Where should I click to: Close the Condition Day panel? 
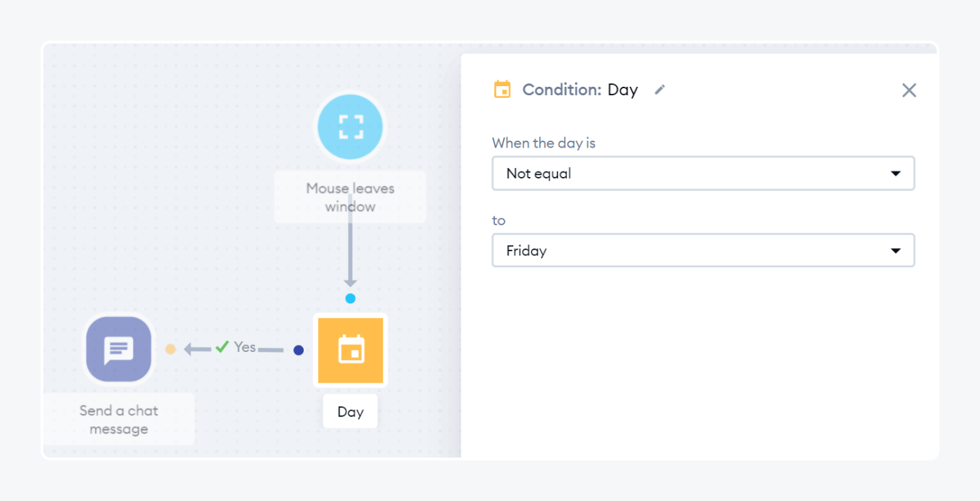pyautogui.click(x=909, y=90)
